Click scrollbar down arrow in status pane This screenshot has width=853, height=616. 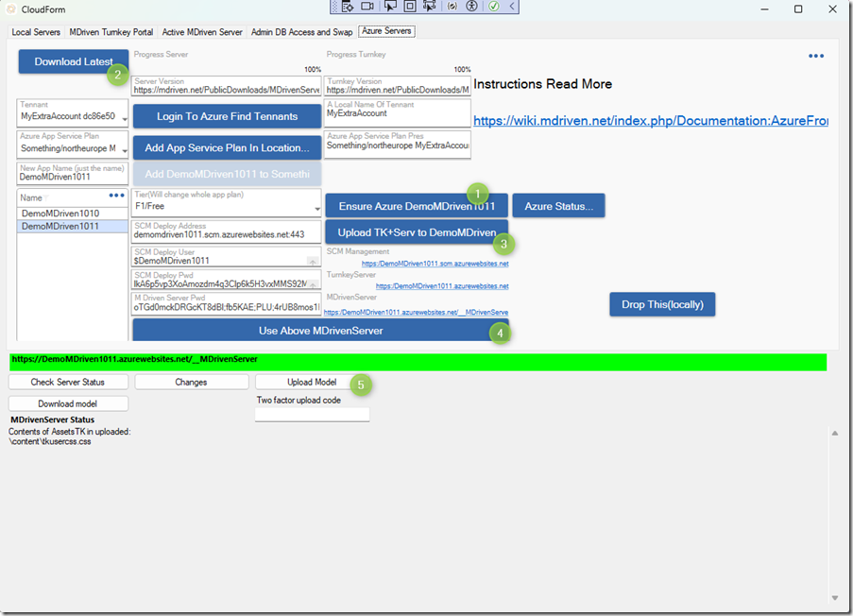(x=834, y=598)
